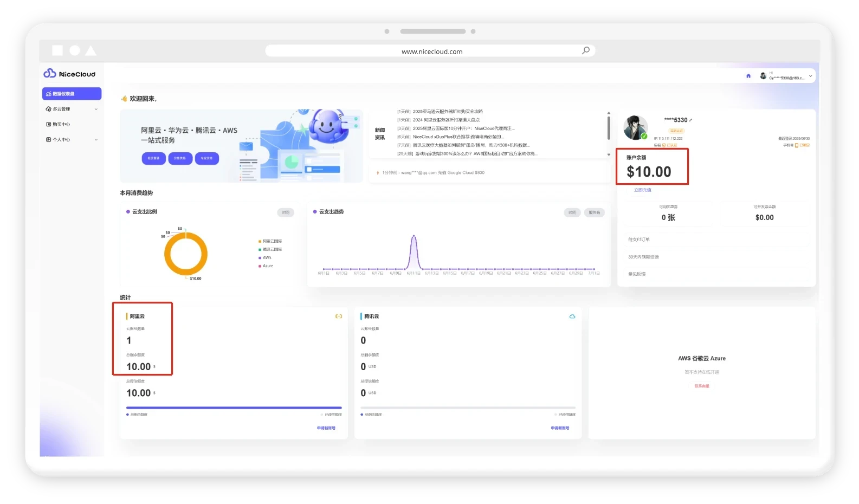Click the third blue banner pill button
Image resolution: width=859 pixels, height=504 pixels.
tap(206, 158)
